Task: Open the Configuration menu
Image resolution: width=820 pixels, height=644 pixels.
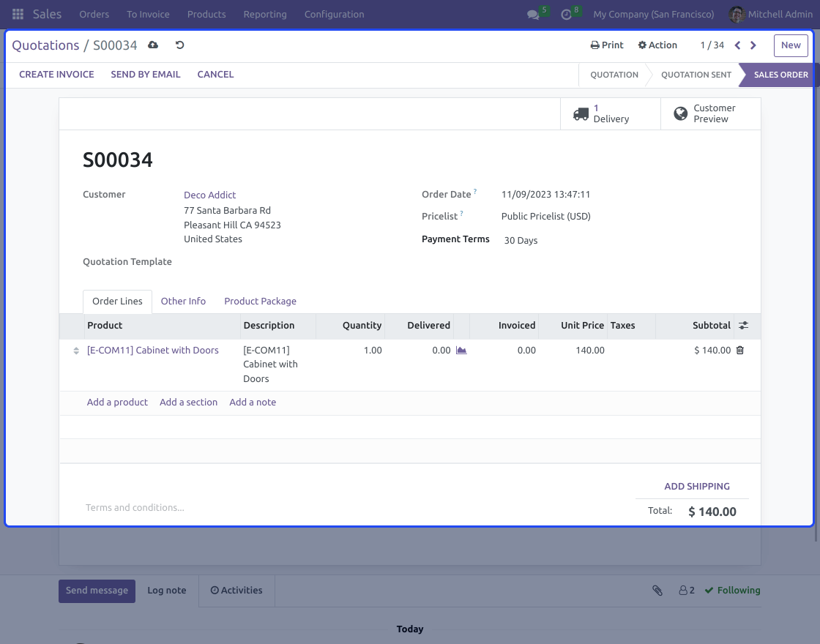Action: click(x=334, y=15)
